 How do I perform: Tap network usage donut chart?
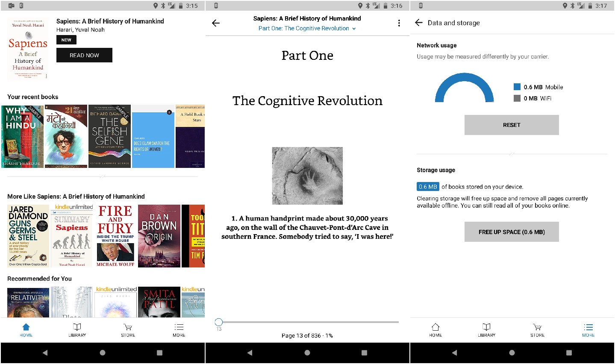(464, 88)
